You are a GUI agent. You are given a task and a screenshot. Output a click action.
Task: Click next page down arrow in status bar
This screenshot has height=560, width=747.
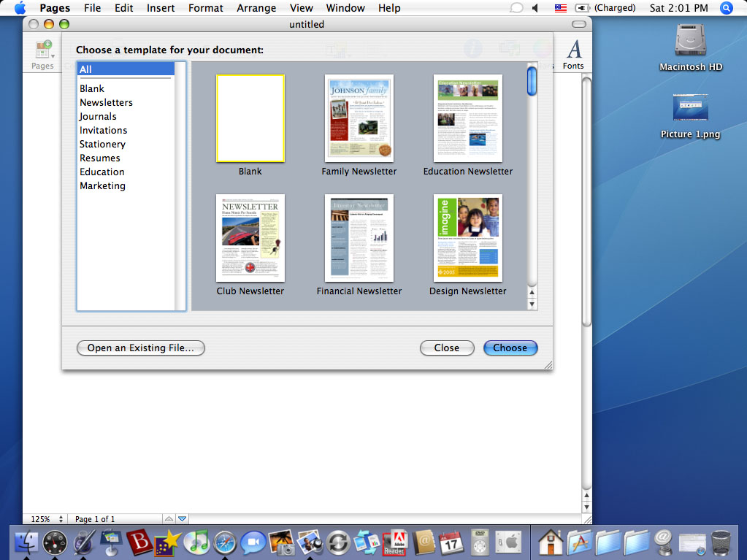pyautogui.click(x=182, y=518)
